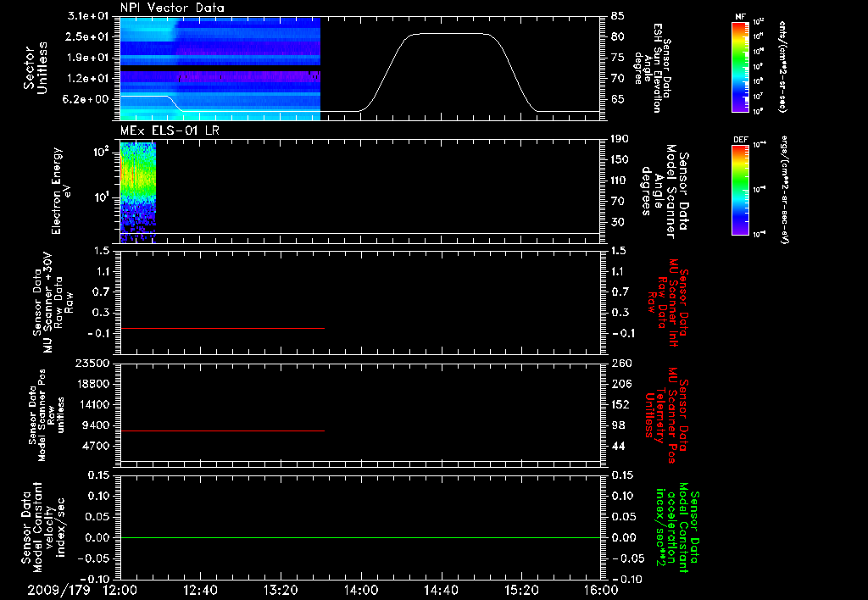Click the white Sun elevation curve plateau

tap(449, 34)
